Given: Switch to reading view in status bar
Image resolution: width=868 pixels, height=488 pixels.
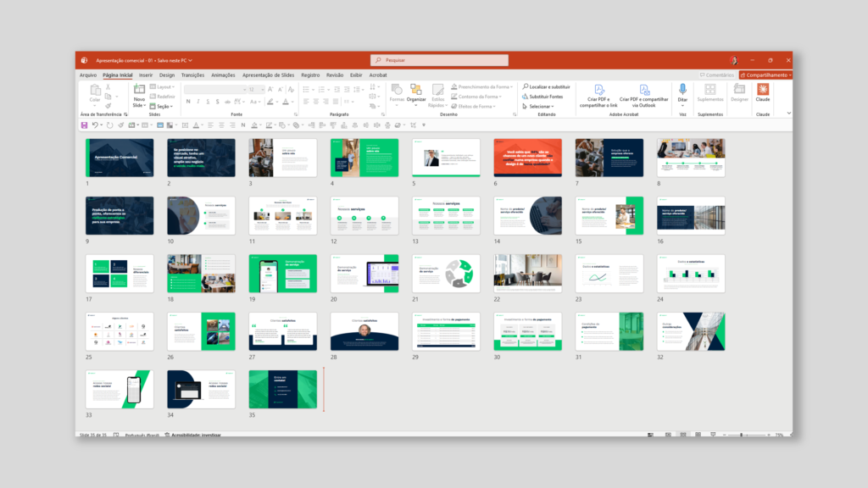Looking at the screenshot, I should [698, 435].
